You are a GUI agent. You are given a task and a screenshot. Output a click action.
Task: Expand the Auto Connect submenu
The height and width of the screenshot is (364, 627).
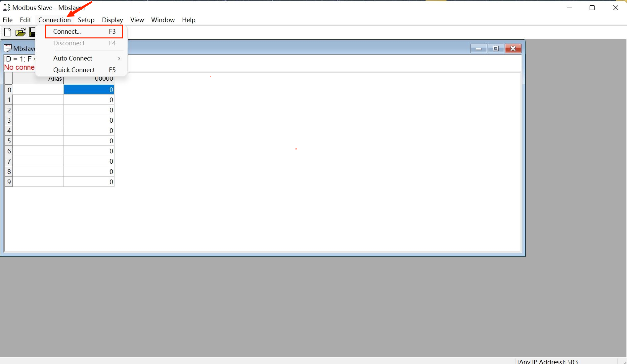(x=84, y=58)
